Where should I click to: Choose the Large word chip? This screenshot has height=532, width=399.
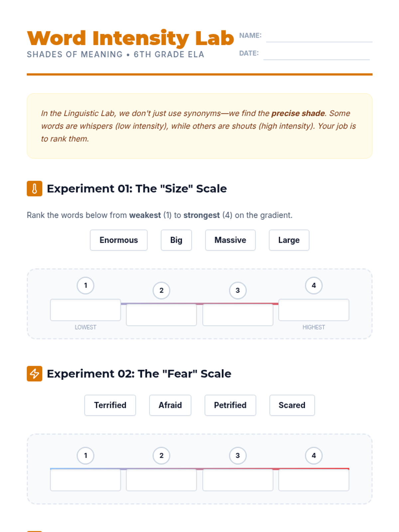pos(289,240)
